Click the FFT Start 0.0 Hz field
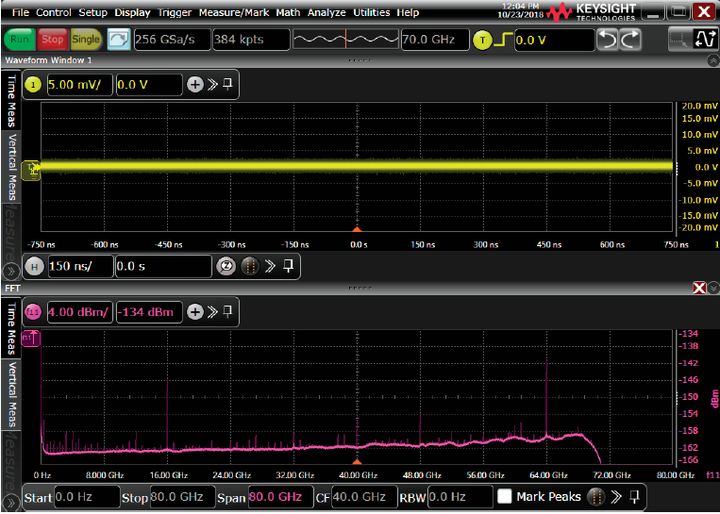Screen dimensions: 720x514 87,497
